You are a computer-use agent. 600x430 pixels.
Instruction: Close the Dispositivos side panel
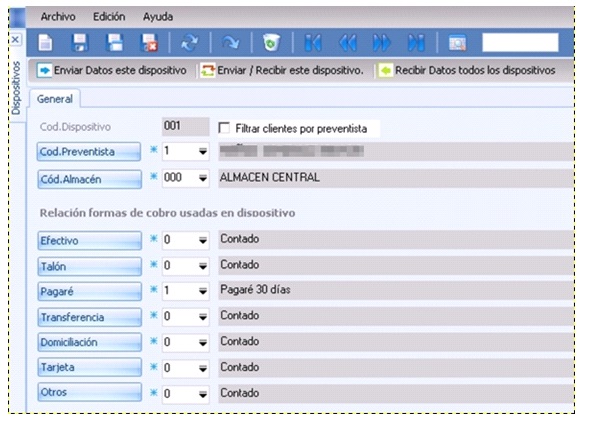point(14,40)
